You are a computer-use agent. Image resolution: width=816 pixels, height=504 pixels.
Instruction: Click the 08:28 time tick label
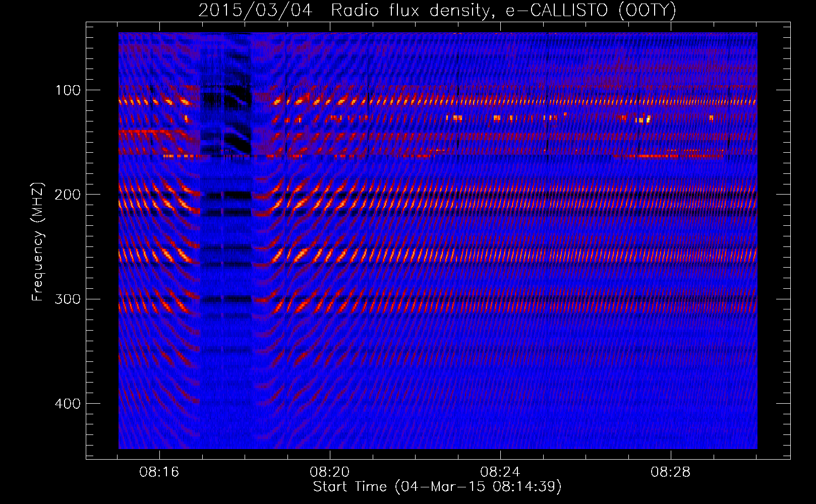(671, 472)
